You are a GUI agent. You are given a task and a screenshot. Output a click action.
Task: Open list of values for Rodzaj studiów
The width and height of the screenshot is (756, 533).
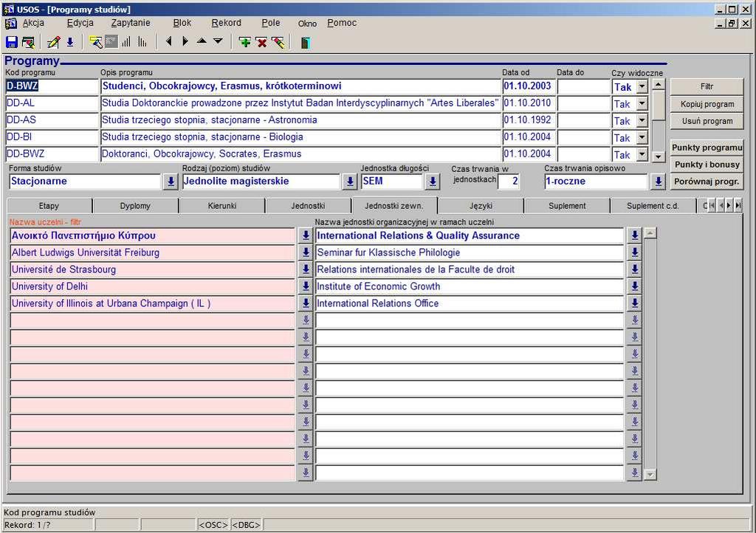click(x=350, y=182)
